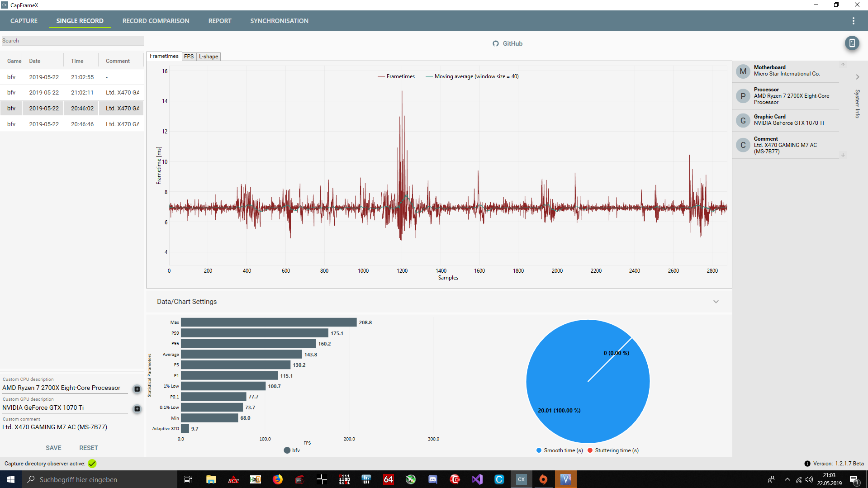
Task: Select SINGLE RECORD tab
Action: click(80, 21)
